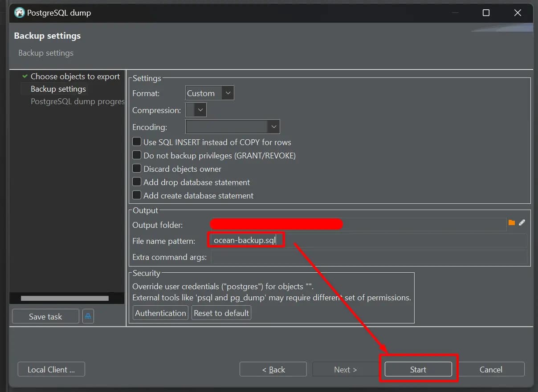Image resolution: width=538 pixels, height=392 pixels.
Task: Click the Cancel button
Action: 491,369
